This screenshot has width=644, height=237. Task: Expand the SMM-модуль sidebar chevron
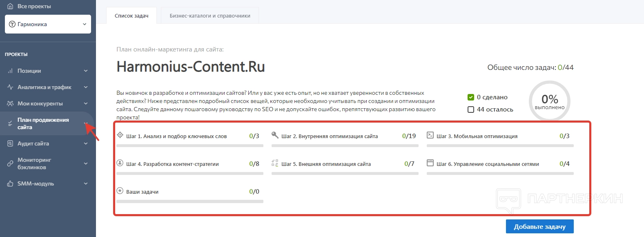(x=86, y=184)
